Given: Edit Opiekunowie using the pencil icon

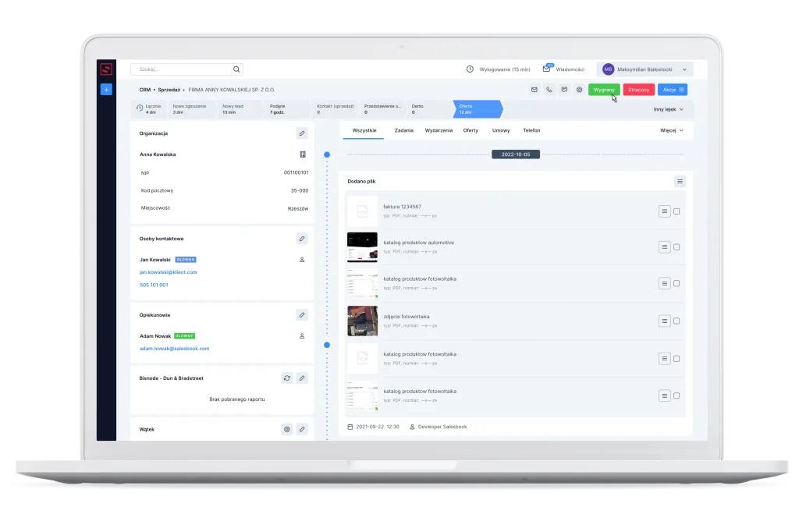Looking at the screenshot, I should 302,315.
